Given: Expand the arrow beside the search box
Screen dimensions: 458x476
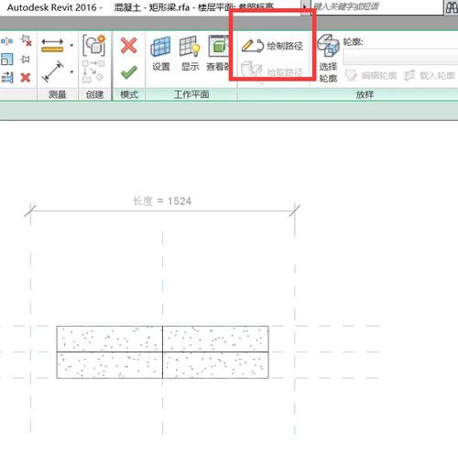Looking at the screenshot, I should (305, 6).
